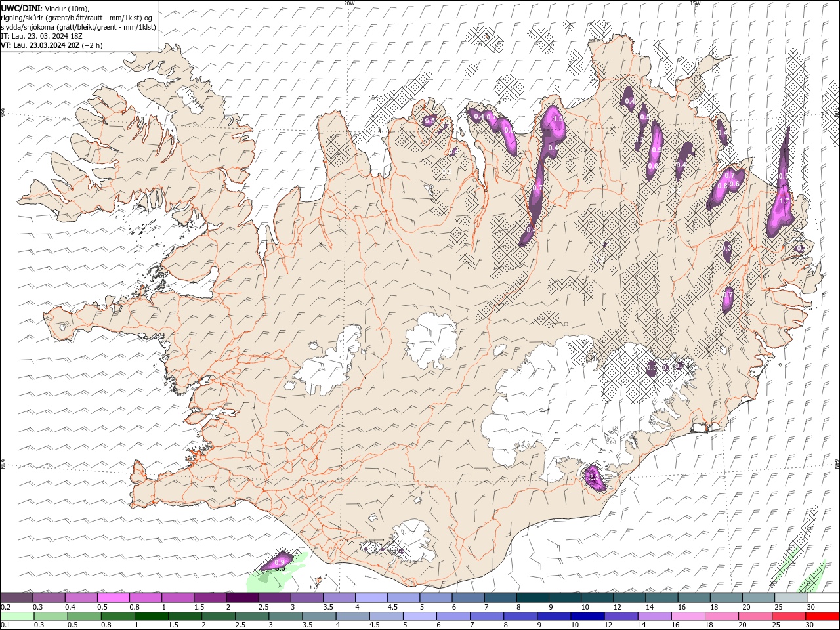Select bottom legend red swatch after 30
This screenshot has width=840, height=630.
pos(822,616)
